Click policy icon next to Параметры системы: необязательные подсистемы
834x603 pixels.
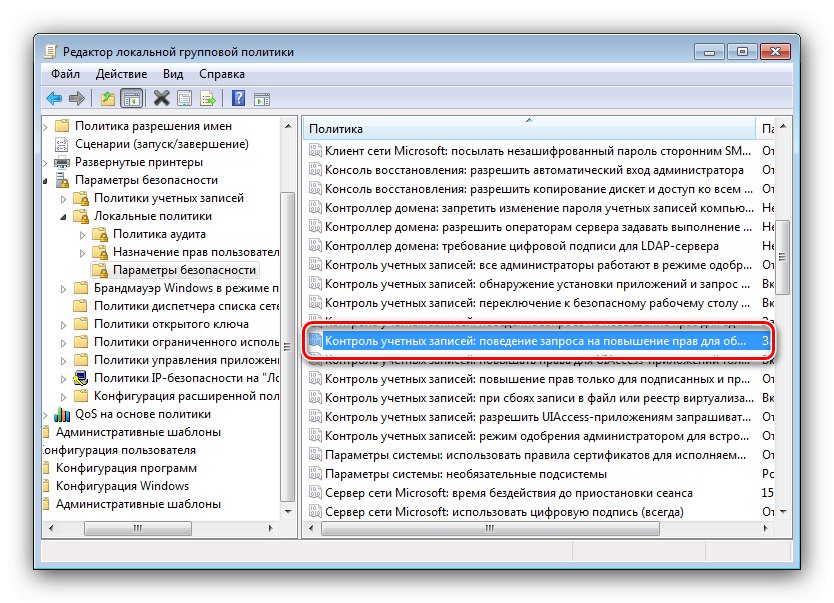click(315, 474)
